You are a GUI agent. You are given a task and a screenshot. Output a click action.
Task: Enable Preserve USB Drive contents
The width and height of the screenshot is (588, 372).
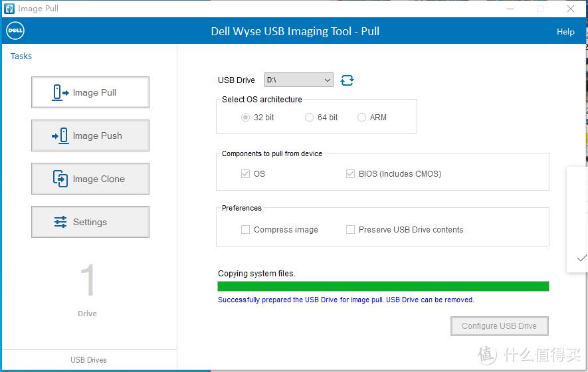(350, 230)
